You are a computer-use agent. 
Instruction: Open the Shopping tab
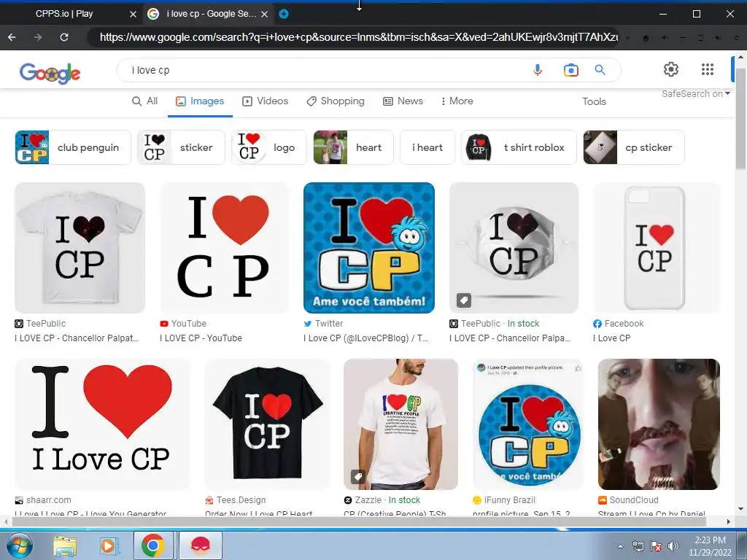tap(336, 101)
